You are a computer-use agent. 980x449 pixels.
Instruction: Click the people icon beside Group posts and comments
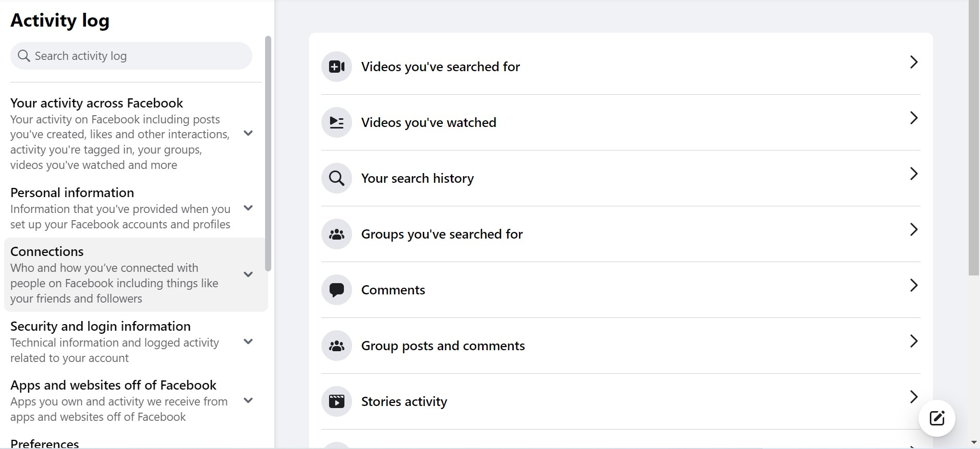tap(336, 346)
